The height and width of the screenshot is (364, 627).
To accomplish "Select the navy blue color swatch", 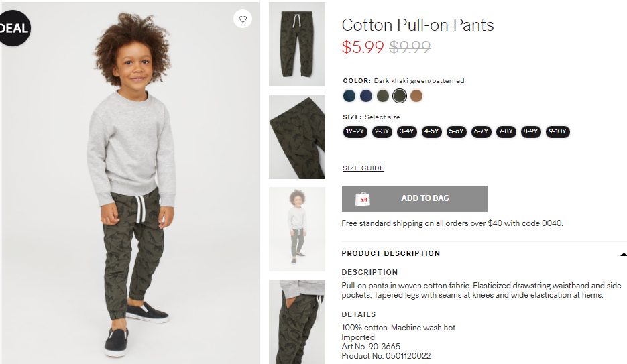I will click(x=366, y=96).
